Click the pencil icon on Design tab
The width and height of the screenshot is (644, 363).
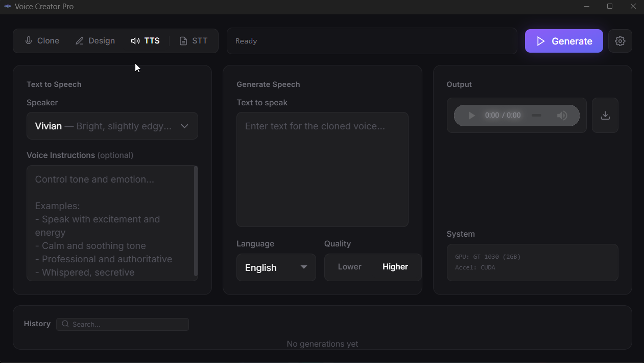pos(80,41)
